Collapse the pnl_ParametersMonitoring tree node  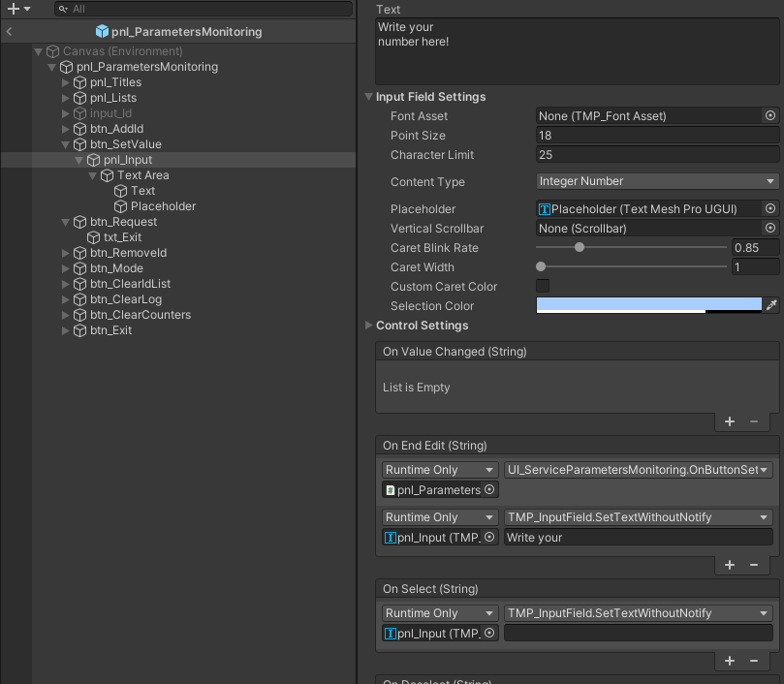[51, 67]
